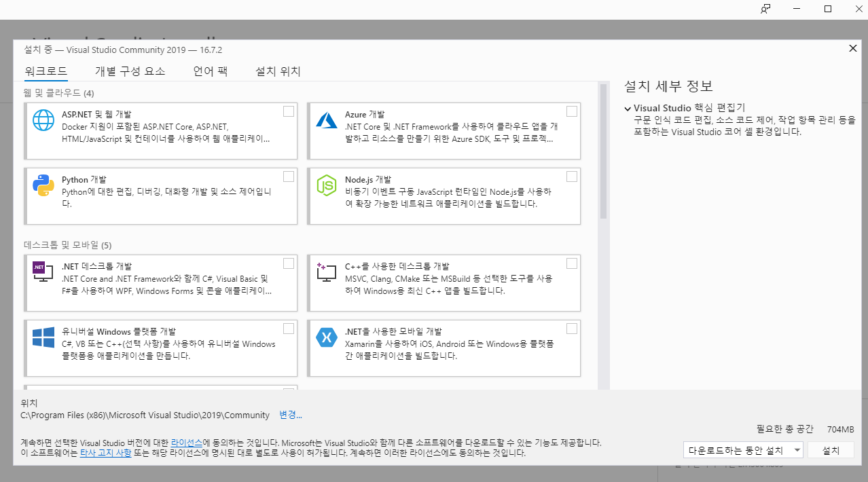This screenshot has width=868, height=482.
Task: Click the 설치 button
Action: [831, 450]
